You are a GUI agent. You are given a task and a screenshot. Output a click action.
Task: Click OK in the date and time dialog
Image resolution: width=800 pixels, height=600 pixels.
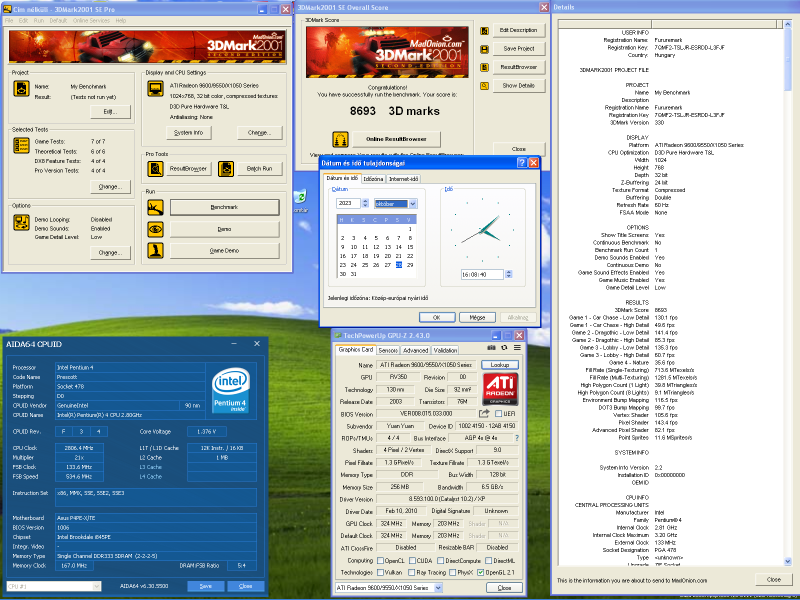pyautogui.click(x=437, y=317)
